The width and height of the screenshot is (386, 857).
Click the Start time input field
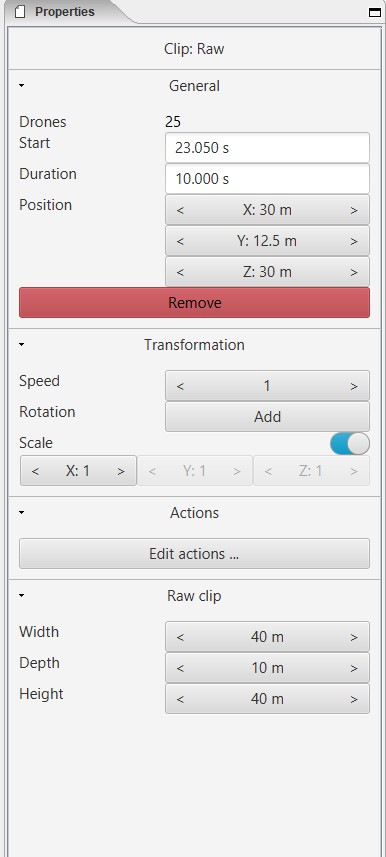pos(267,148)
